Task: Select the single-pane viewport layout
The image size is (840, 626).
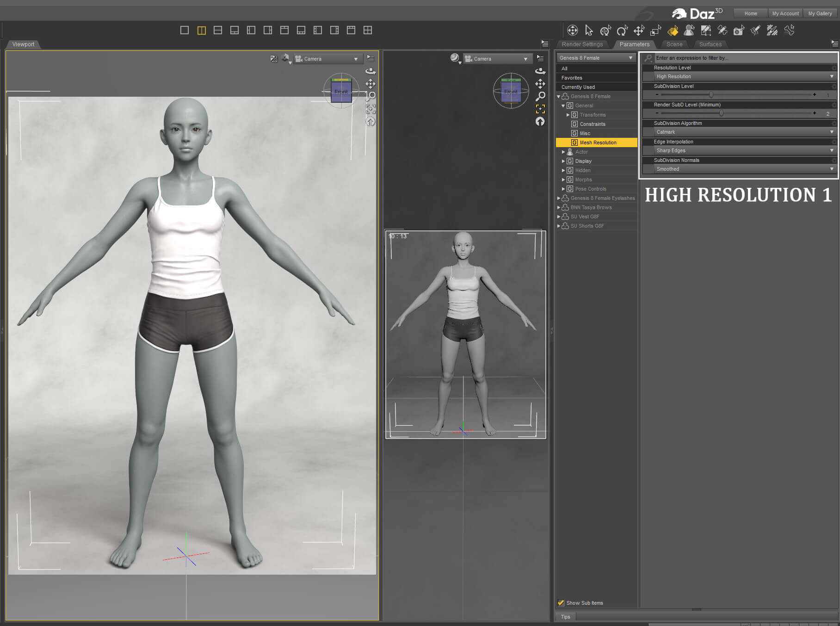Action: [185, 30]
